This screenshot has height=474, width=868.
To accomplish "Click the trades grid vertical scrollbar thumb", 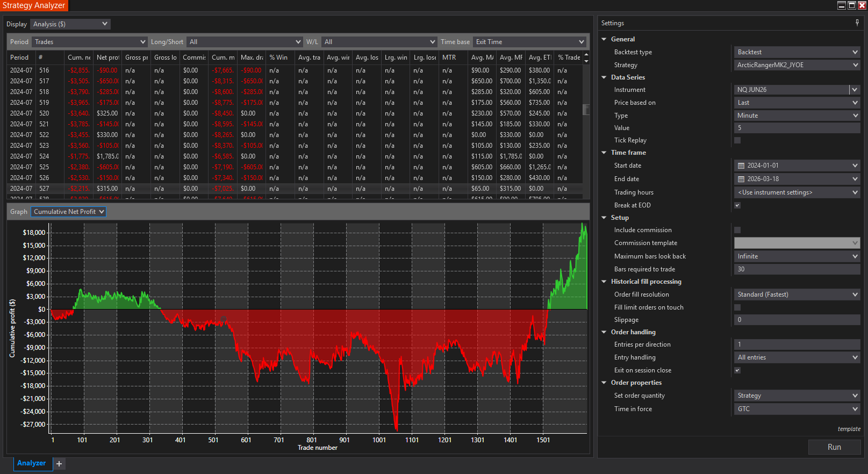I will (586, 110).
